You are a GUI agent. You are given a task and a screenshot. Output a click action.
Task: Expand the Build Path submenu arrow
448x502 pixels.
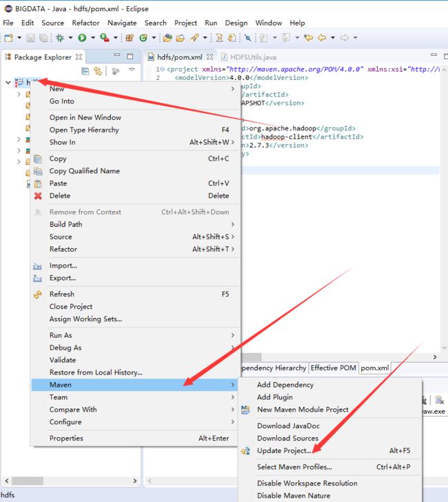(233, 224)
